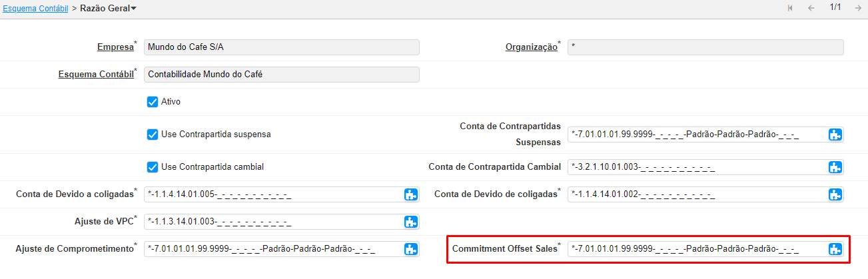Viewport: 868px width, 279px height.
Task: Open account picker for Ajuste de Comprometimento
Action: click(411, 249)
